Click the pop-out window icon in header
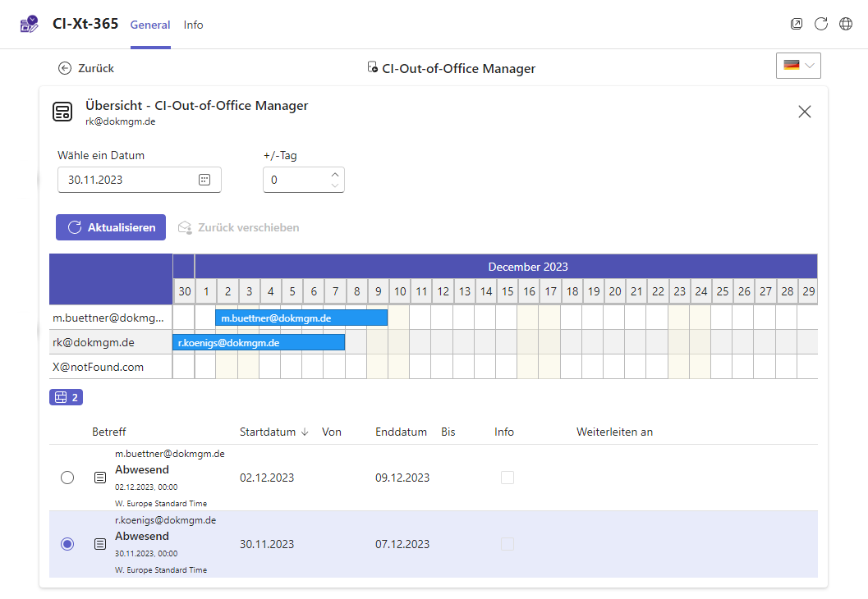868x599 pixels. click(796, 25)
